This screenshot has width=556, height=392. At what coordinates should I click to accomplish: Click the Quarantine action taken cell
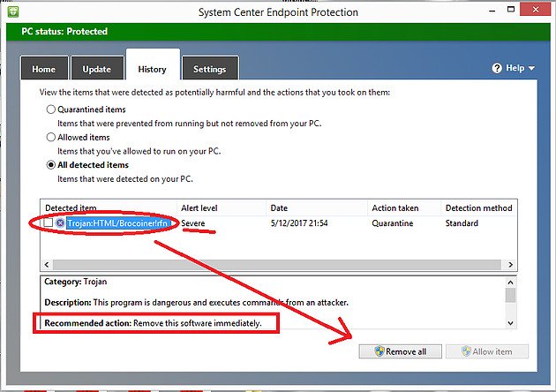coord(392,223)
